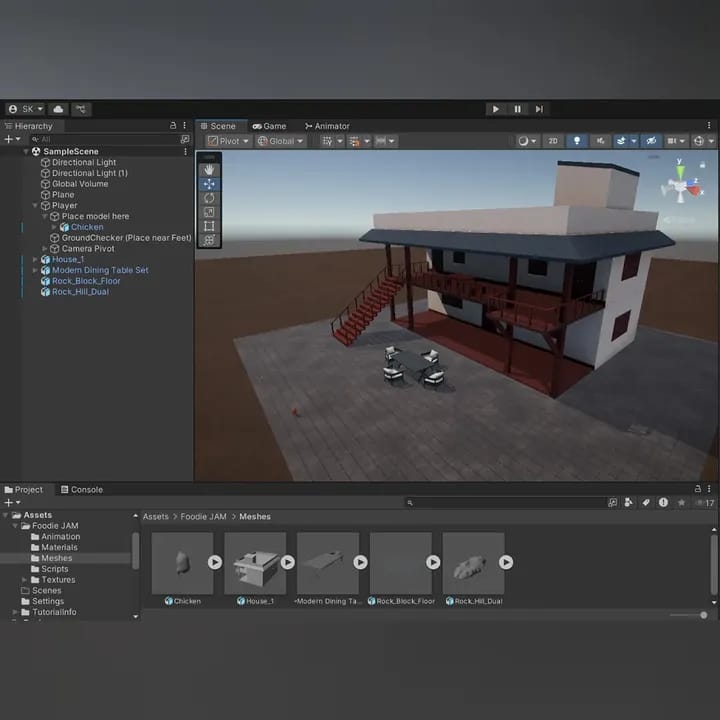Toggle scene audio

point(601,141)
